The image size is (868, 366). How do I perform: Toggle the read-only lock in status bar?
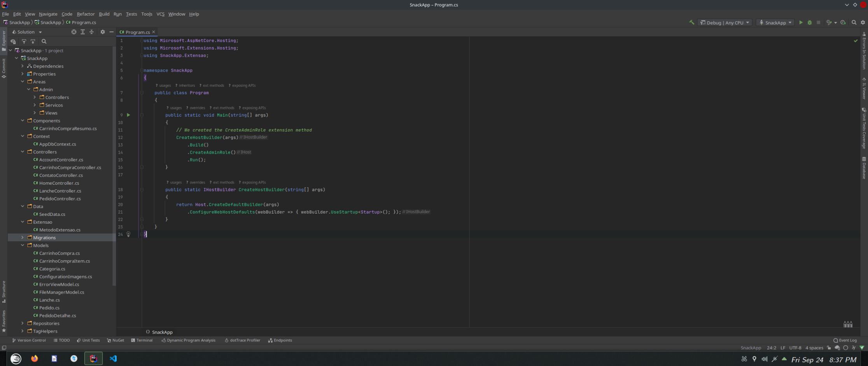coord(829,348)
